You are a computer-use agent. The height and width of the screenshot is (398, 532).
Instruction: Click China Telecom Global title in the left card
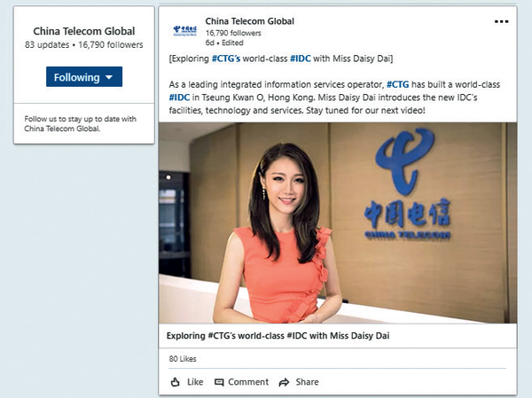[x=84, y=31]
